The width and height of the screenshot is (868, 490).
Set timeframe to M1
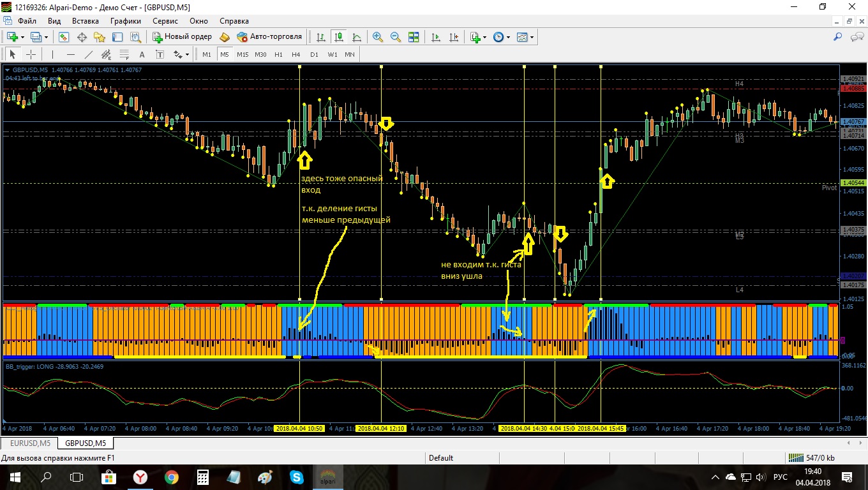[x=207, y=54]
